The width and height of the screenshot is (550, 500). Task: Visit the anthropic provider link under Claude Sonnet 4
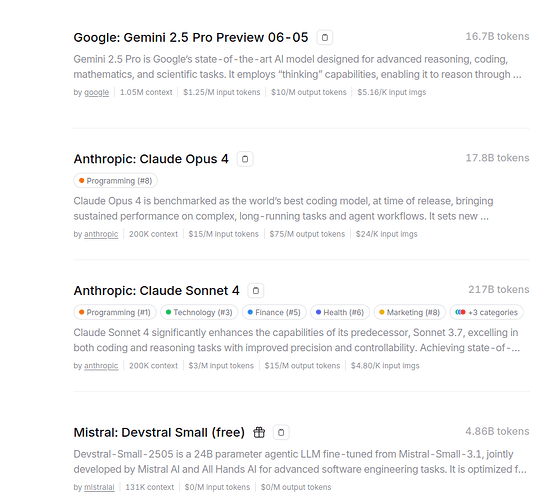point(101,366)
